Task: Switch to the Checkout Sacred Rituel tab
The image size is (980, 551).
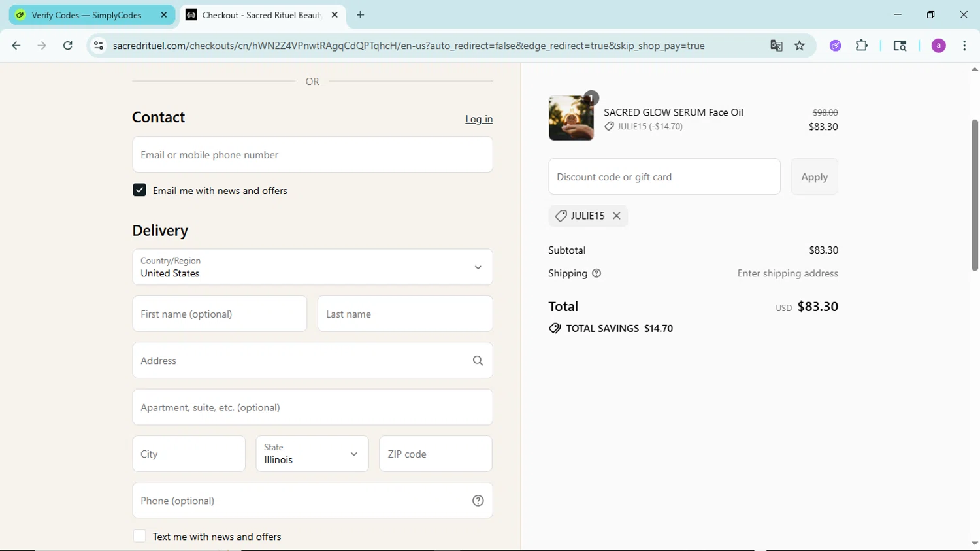Action: coord(262,15)
